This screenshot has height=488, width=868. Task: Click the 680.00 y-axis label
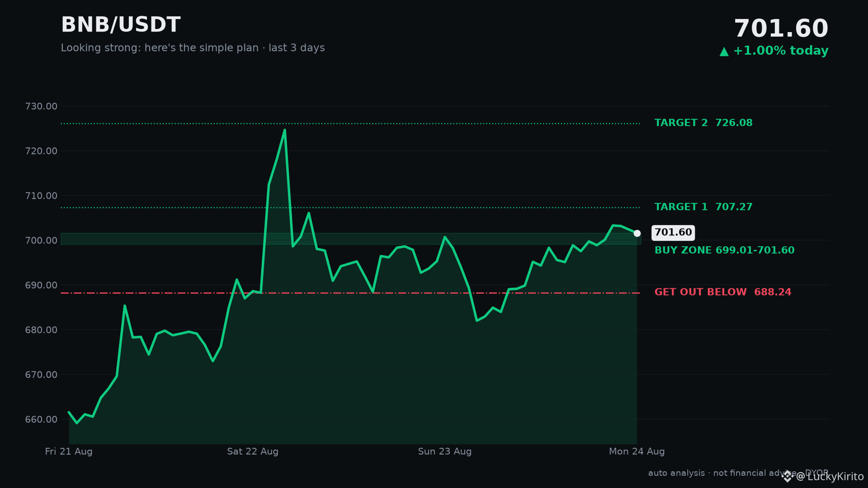(x=41, y=330)
